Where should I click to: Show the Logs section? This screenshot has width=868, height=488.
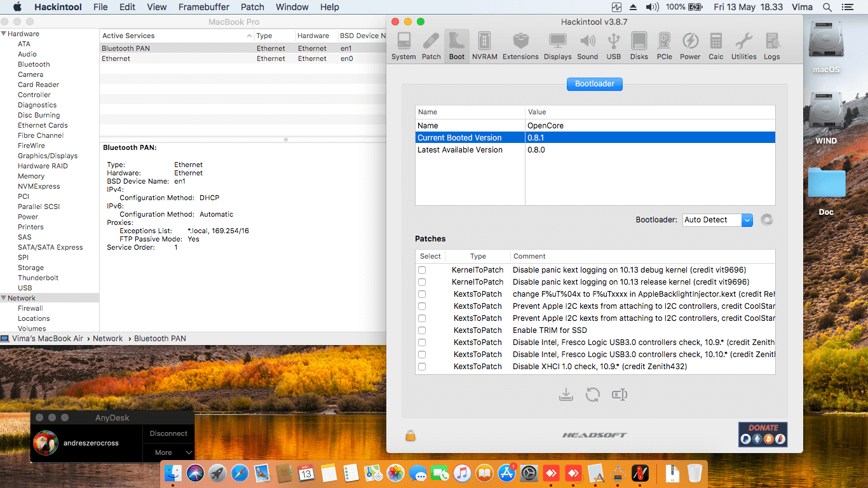point(772,46)
